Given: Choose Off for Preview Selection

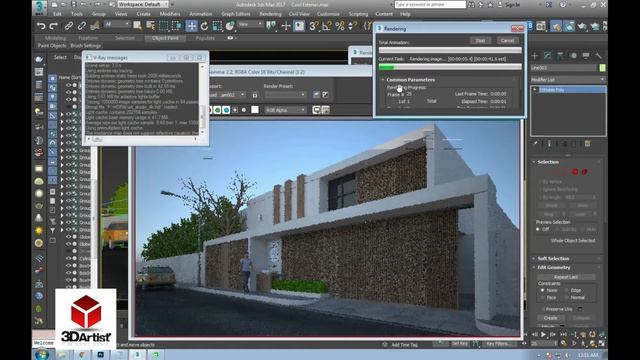Looking at the screenshot, I should pos(538,229).
